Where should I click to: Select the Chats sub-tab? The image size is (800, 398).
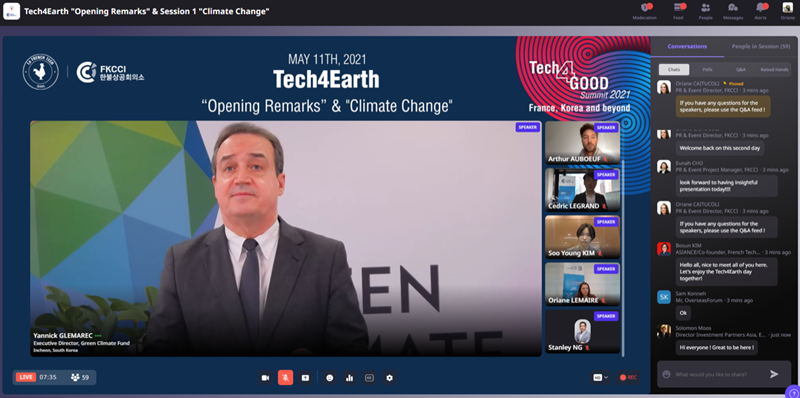[673, 69]
